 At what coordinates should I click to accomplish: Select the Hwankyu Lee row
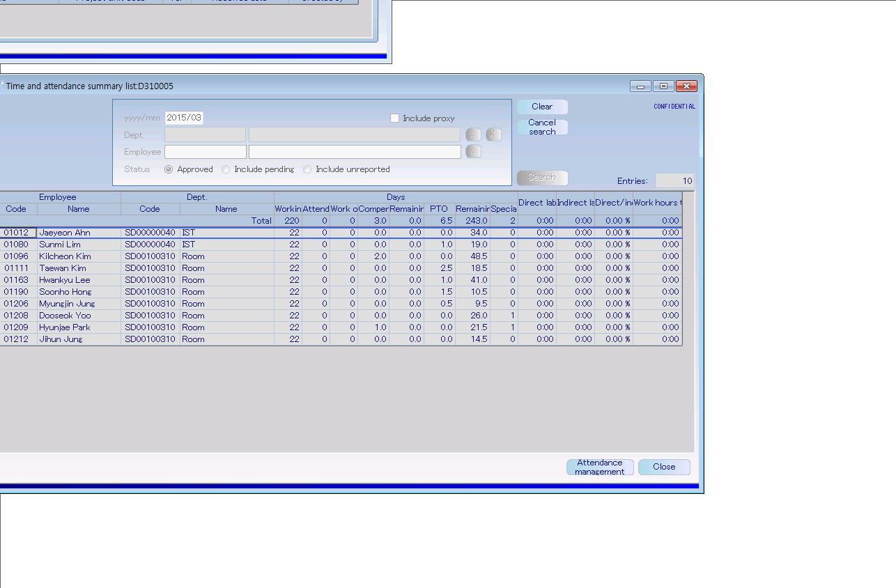(341, 280)
